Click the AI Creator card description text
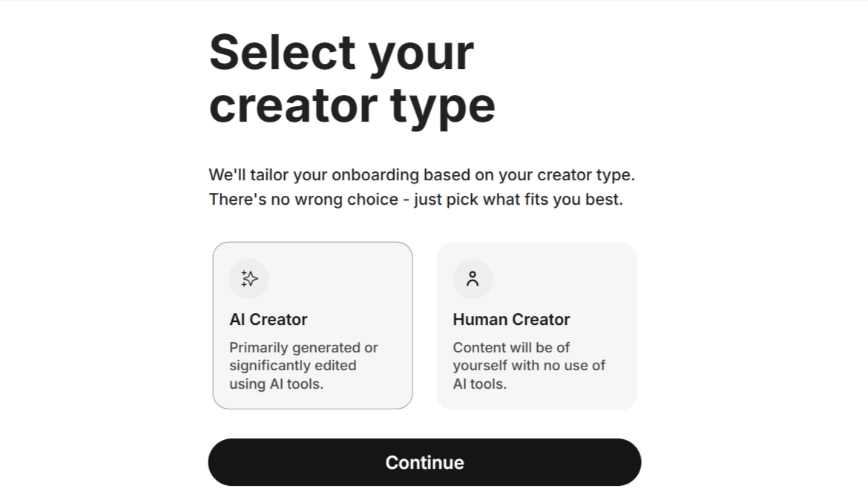Screen dimensions: 868x497 (x=304, y=365)
